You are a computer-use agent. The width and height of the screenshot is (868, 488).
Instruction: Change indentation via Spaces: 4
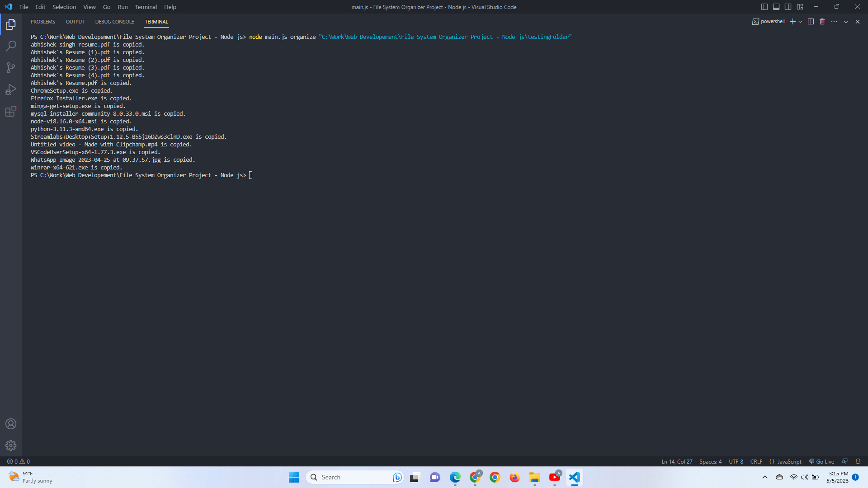click(710, 461)
